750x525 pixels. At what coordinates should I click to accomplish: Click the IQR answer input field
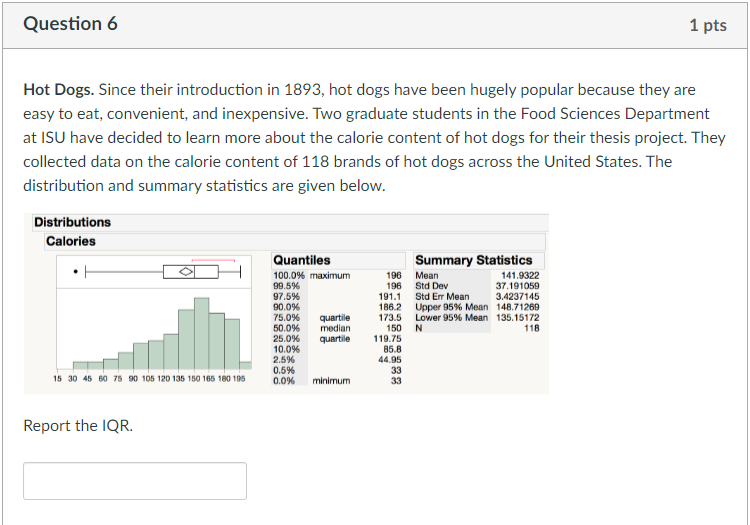[x=135, y=481]
